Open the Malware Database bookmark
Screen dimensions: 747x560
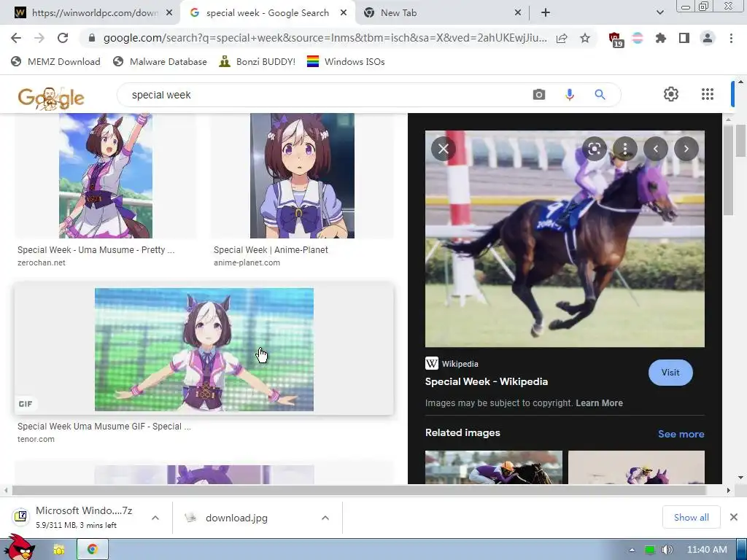(160, 61)
